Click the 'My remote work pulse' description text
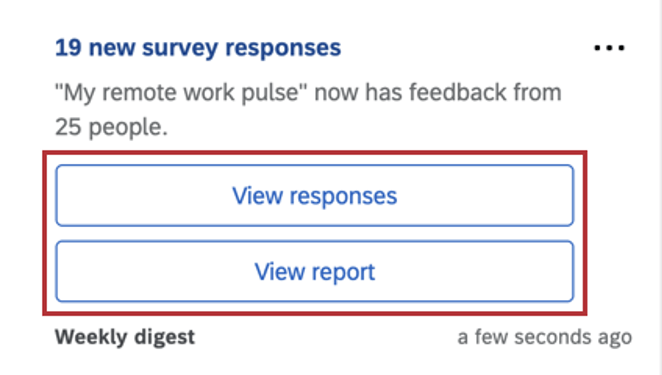Screen dimensions: 662x375 [308, 109]
